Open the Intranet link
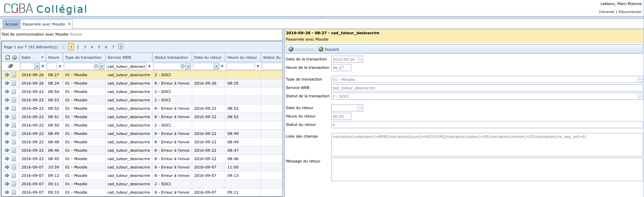Image resolution: width=644 pixels, height=197 pixels. (x=606, y=12)
